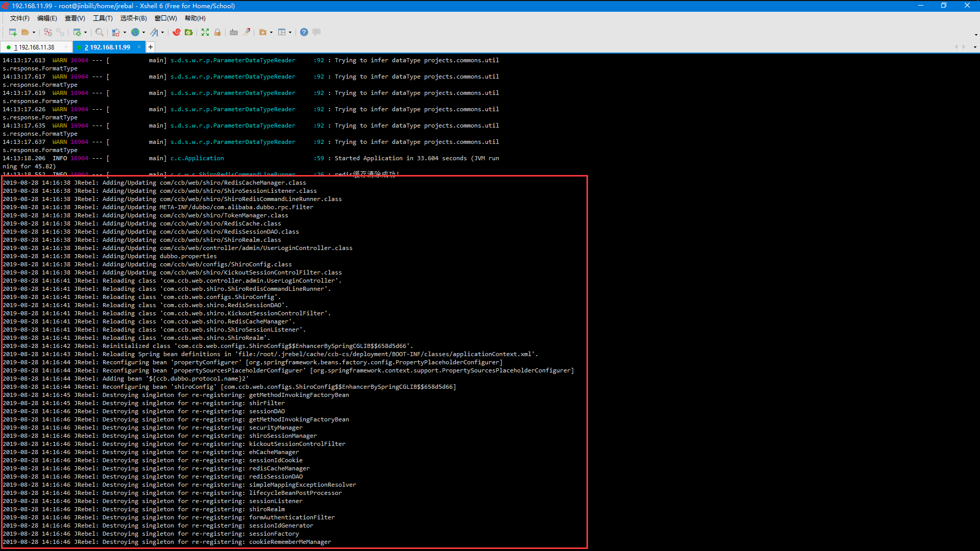Expand the Open session dropdown arrow
This screenshot has height=551, width=980.
click(34, 32)
